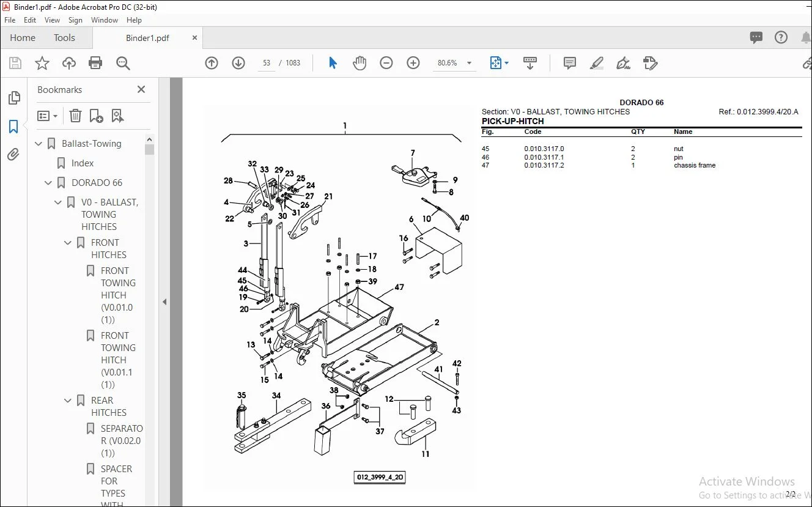Open the SEPARATOR (V0.02.0 (1)) bookmark
The width and height of the screenshot is (812, 507).
[122, 440]
